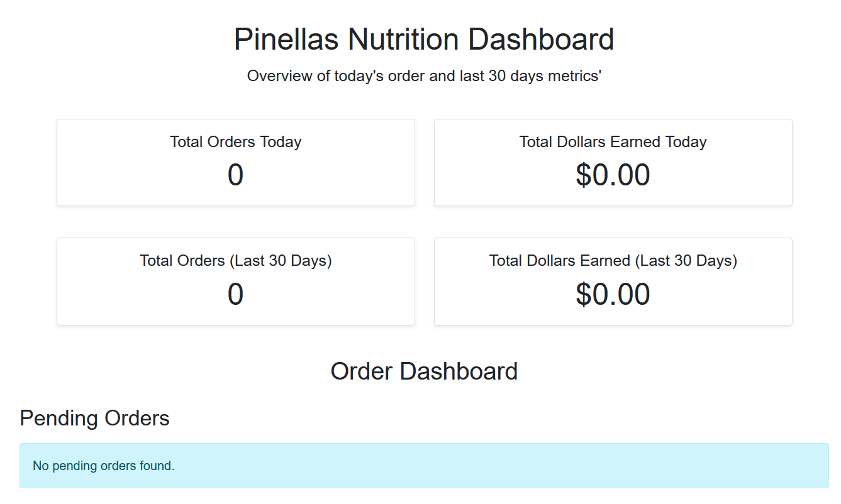Screen dimensions: 841x504
Task: Click the Pending Orders section heading
Action: [94, 419]
